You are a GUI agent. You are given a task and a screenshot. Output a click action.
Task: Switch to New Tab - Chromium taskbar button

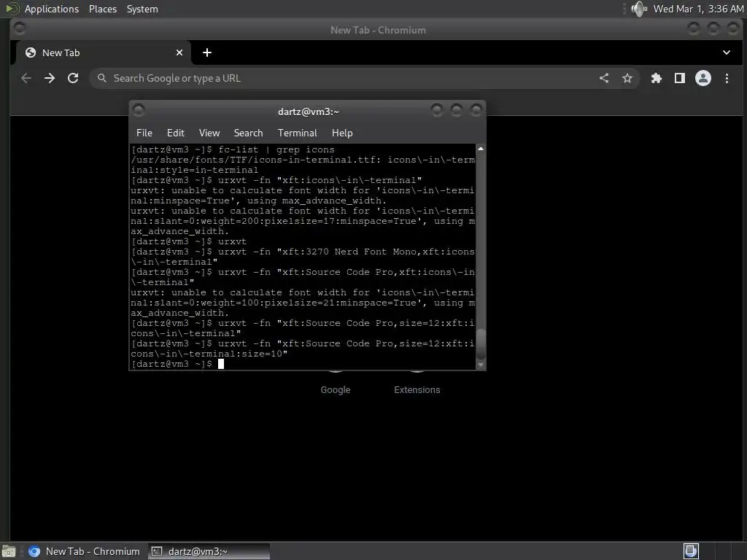tap(85, 551)
